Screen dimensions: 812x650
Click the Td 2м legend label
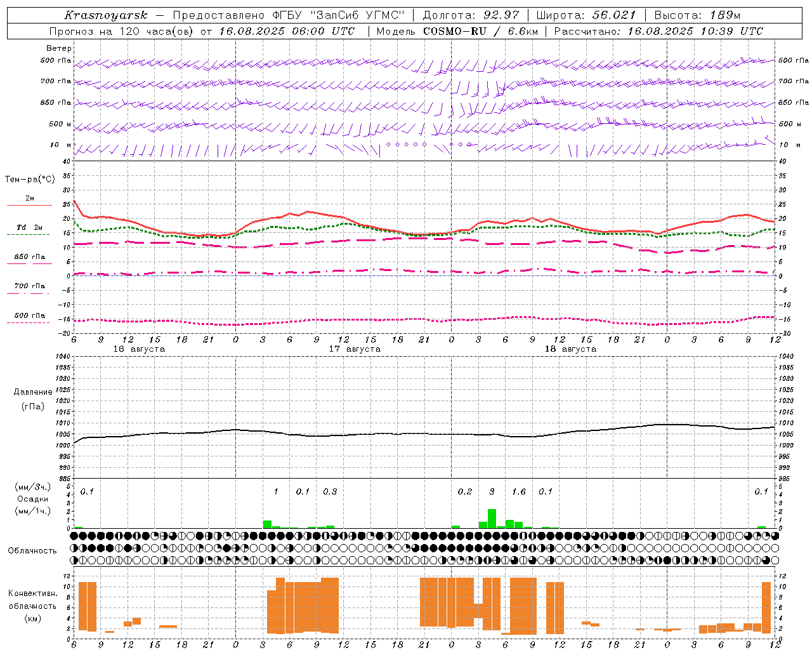point(29,227)
